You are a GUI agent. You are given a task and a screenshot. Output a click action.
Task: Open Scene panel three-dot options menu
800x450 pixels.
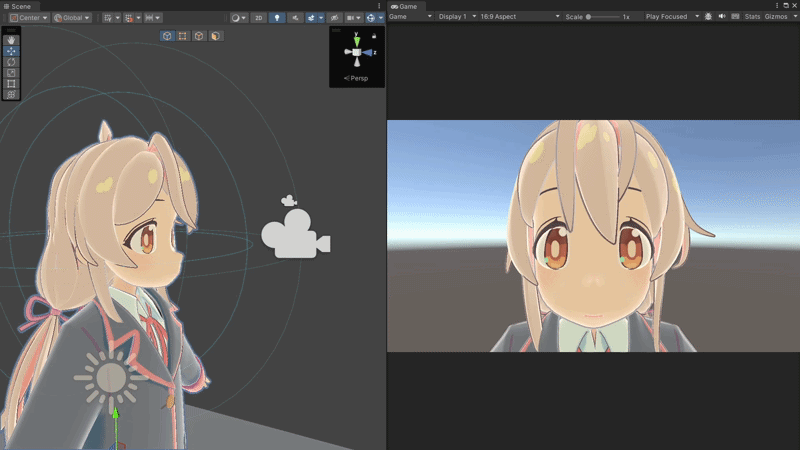pyautogui.click(x=379, y=6)
